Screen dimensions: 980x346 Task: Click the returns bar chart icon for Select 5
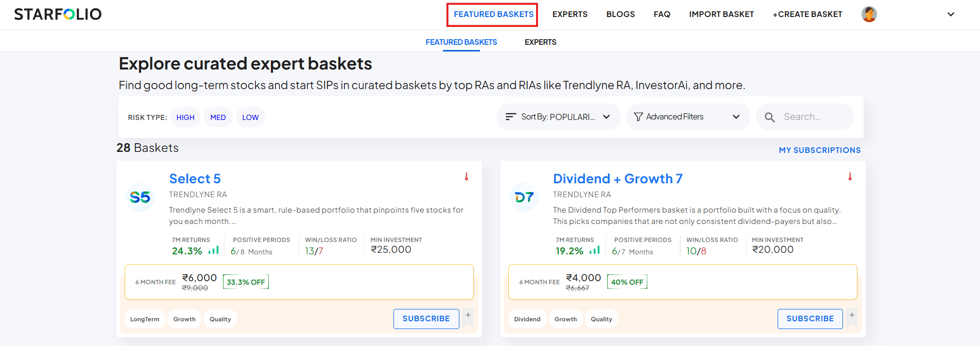coord(213,251)
